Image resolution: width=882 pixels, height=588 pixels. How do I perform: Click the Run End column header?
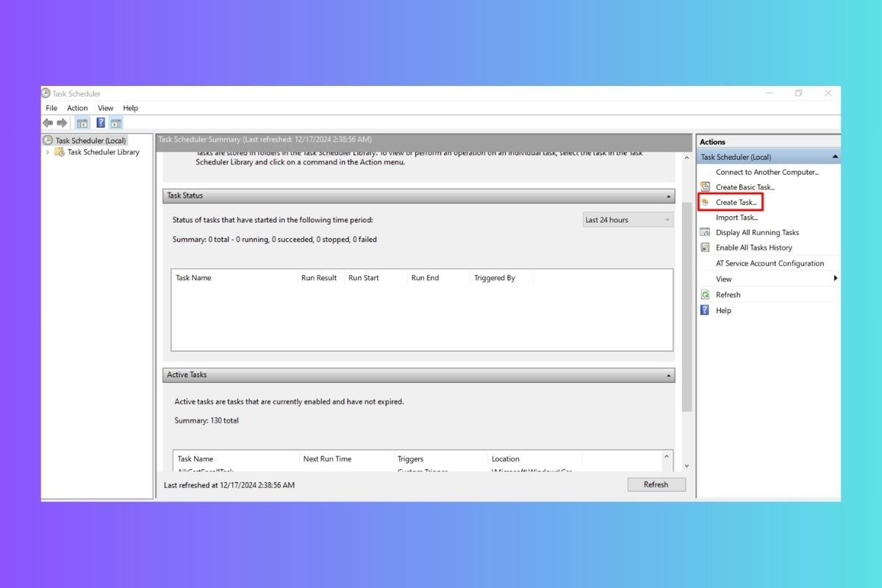pyautogui.click(x=438, y=278)
